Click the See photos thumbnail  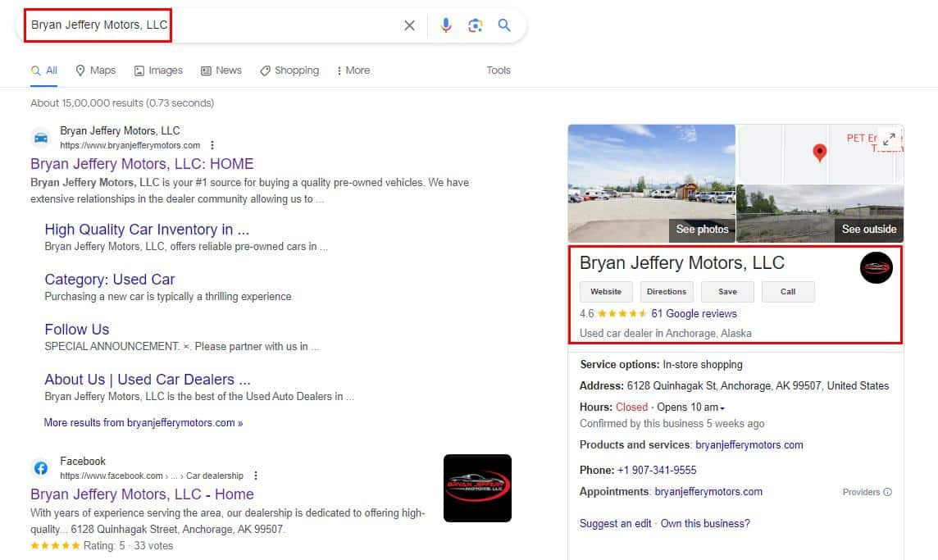(652, 183)
